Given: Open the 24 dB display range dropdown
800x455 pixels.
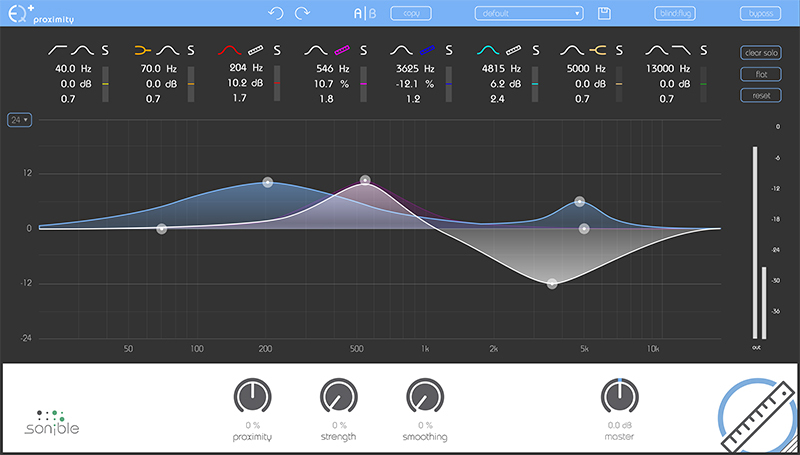Looking at the screenshot, I should point(18,120).
